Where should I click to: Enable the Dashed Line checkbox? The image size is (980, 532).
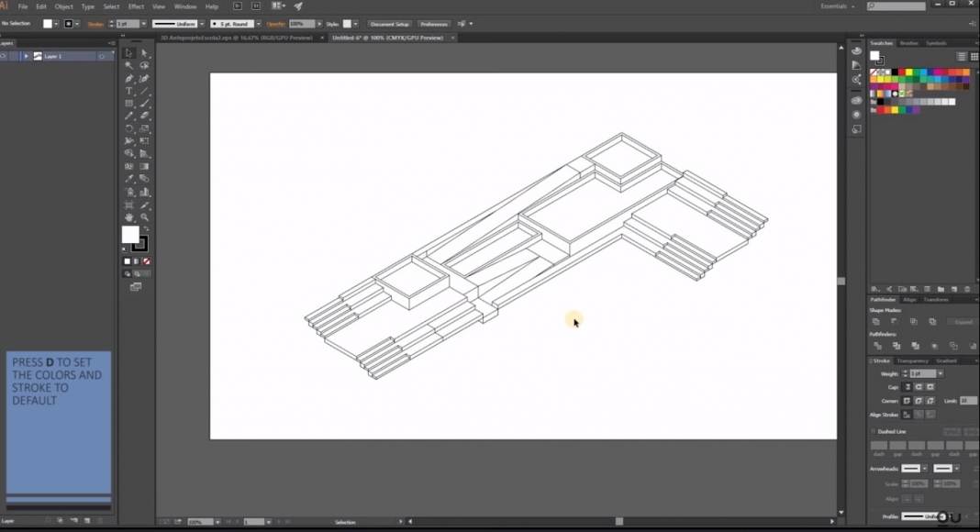pos(873,431)
